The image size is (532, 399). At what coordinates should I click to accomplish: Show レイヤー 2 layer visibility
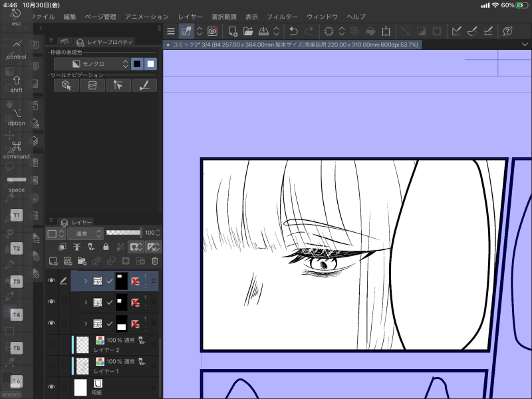[52, 344]
